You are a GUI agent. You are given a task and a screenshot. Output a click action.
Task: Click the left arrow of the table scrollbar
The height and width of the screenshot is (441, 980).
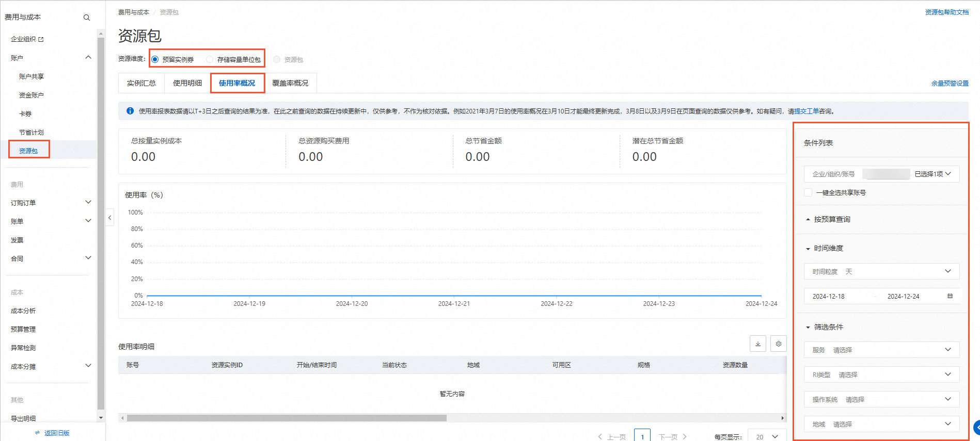pyautogui.click(x=122, y=418)
